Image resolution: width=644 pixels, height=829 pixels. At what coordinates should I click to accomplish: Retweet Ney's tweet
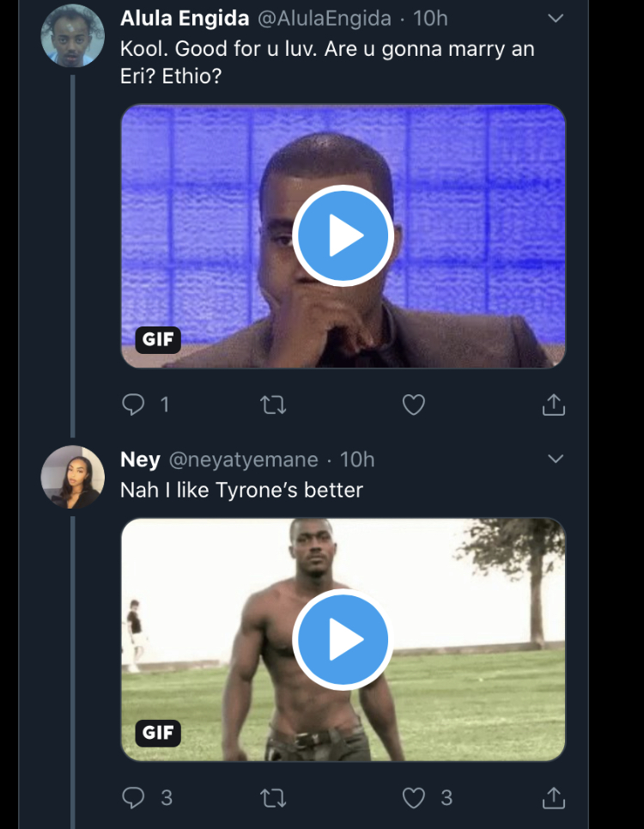tap(273, 798)
